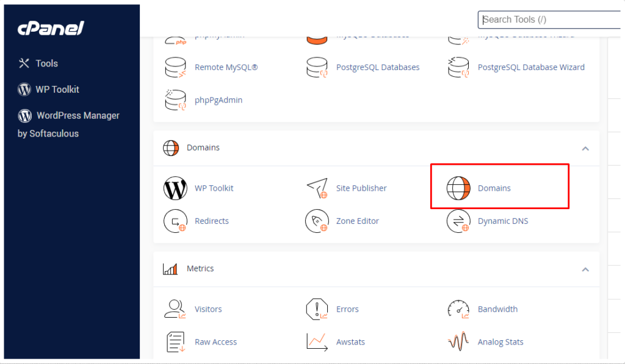Click the Metrics section chart icon

click(x=170, y=269)
